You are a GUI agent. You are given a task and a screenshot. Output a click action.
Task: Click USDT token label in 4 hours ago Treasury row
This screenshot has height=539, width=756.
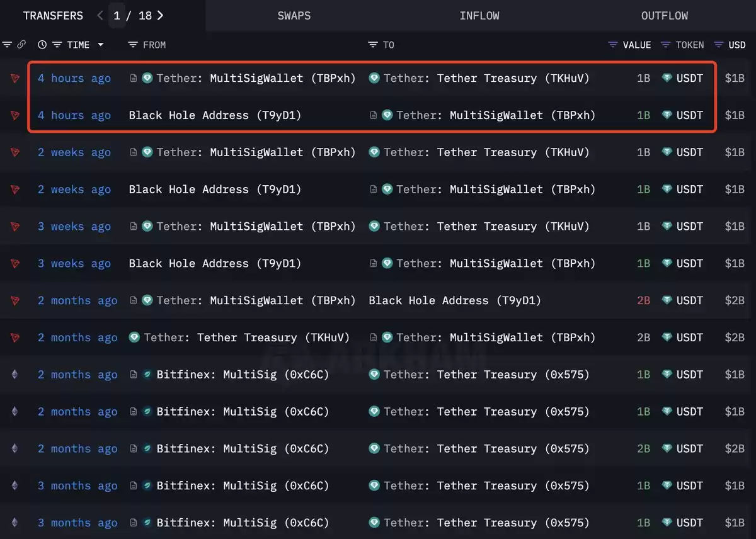(690, 79)
